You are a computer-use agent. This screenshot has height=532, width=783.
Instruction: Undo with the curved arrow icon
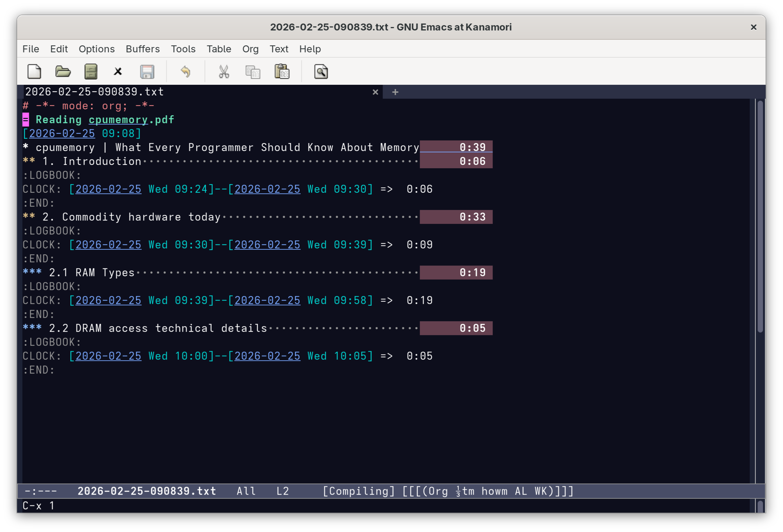coord(185,72)
